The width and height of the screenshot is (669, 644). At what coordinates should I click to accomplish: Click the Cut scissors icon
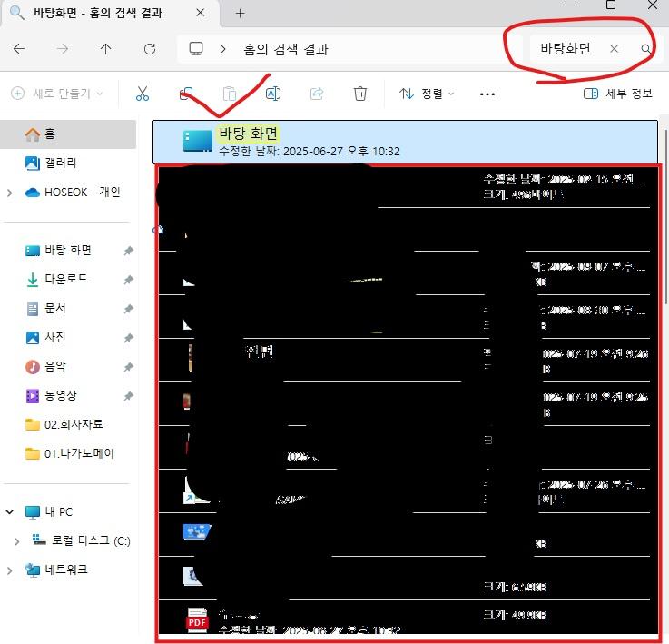143,94
